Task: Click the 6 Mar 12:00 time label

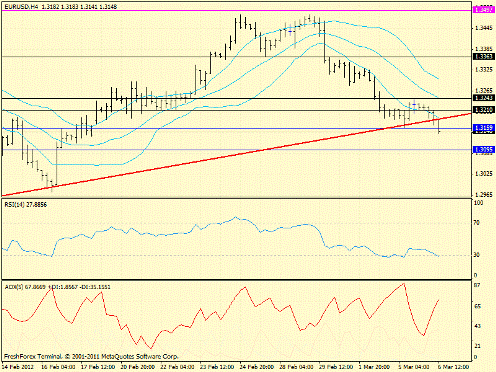Action: pyautogui.click(x=454, y=367)
